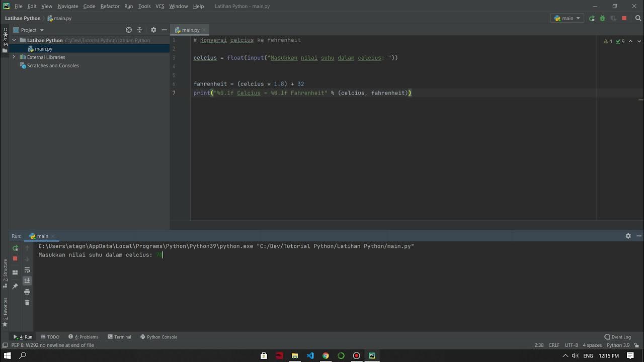Close the main.py editor tab
The width and height of the screenshot is (644, 362).
(x=205, y=30)
